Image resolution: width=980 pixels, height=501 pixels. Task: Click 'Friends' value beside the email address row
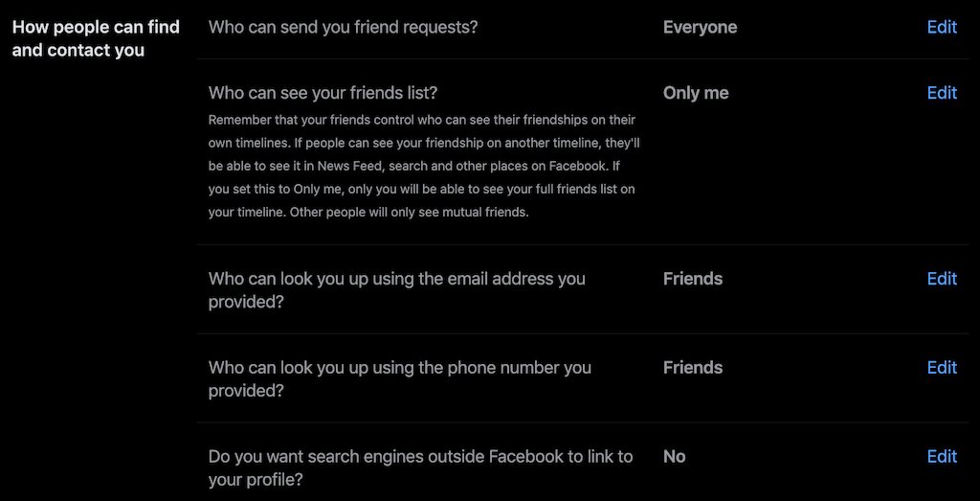point(693,279)
